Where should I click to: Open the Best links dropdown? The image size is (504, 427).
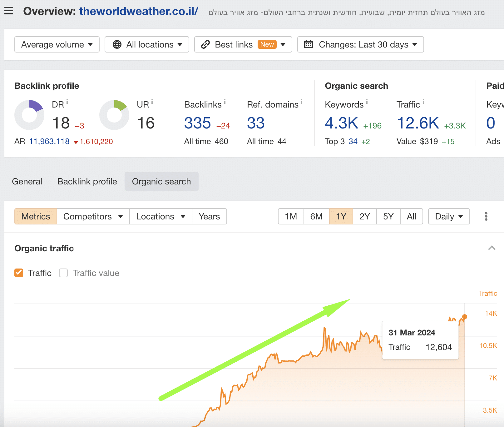click(x=243, y=44)
